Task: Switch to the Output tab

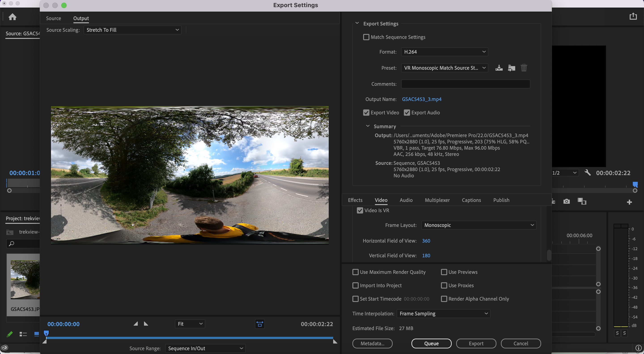Action: pyautogui.click(x=81, y=18)
